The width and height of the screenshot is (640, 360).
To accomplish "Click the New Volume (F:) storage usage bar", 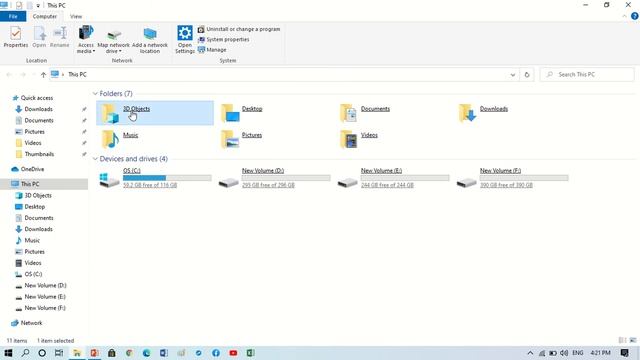I will point(524,178).
